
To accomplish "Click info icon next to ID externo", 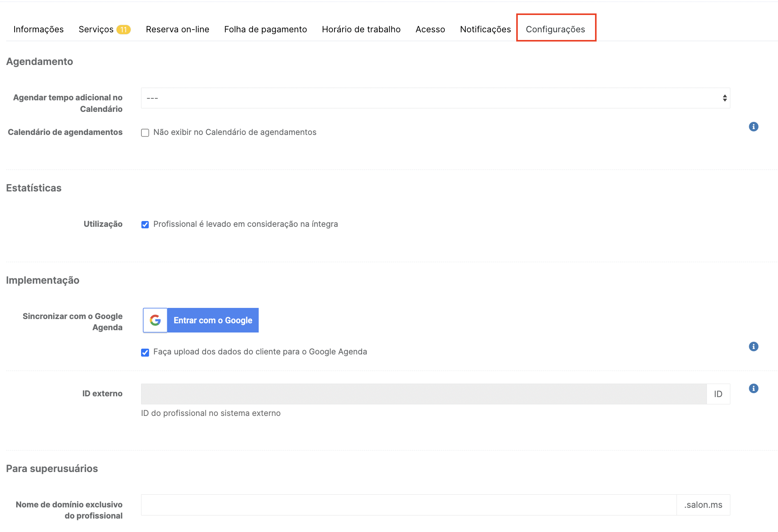I will click(753, 389).
